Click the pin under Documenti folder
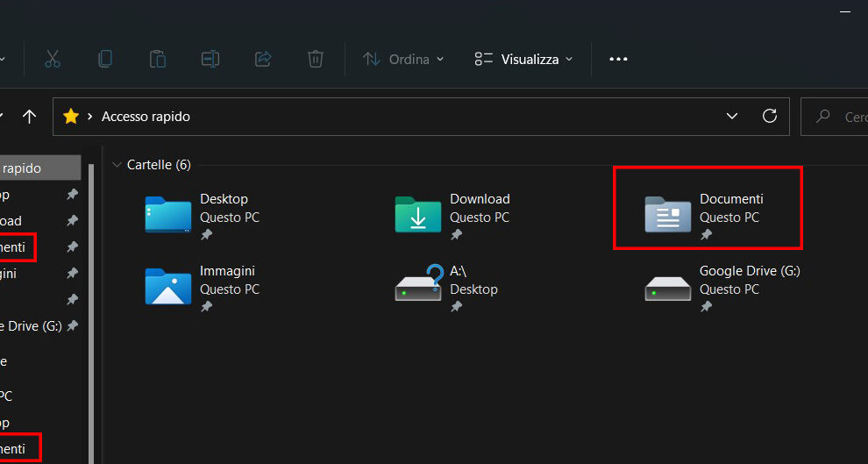Image resolution: width=868 pixels, height=464 pixels. tap(706, 235)
